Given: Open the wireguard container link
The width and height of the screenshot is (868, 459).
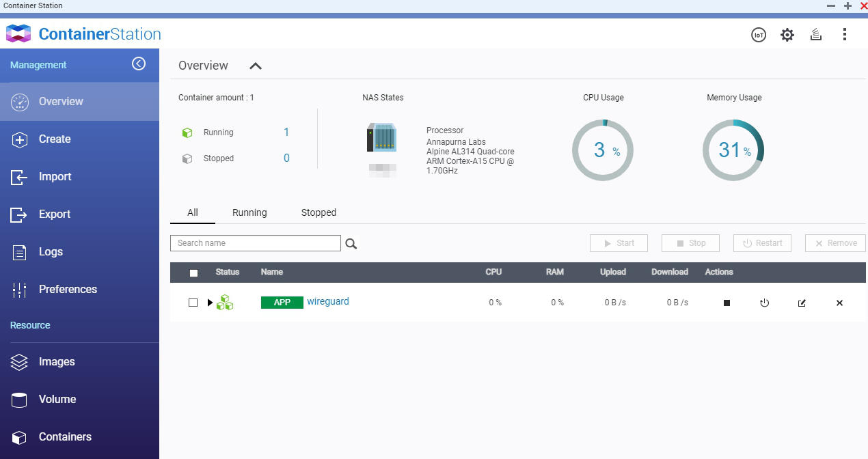Looking at the screenshot, I should click(327, 301).
